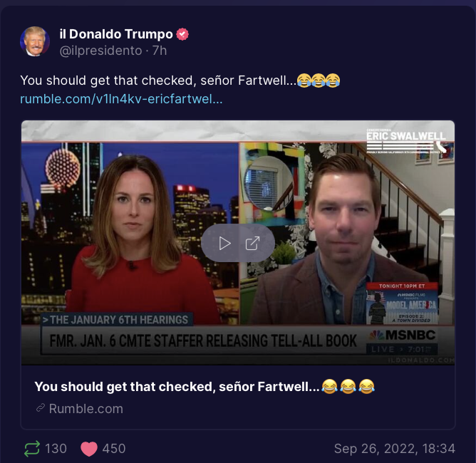Click the MSNBC logo in the video thumbnail
Viewport: 476px width, 463px height.
[x=403, y=335]
